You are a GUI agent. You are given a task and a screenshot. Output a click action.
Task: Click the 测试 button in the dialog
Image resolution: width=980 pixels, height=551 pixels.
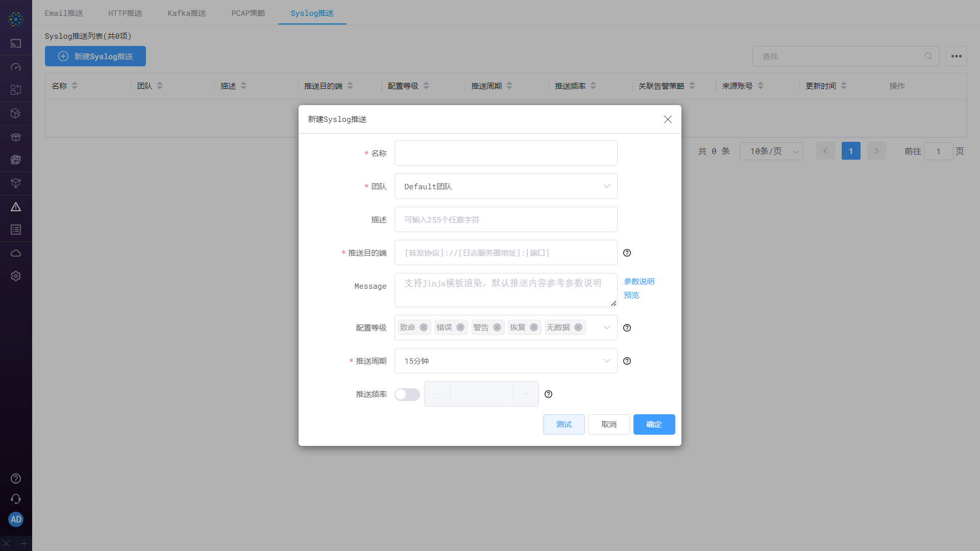[x=563, y=424]
